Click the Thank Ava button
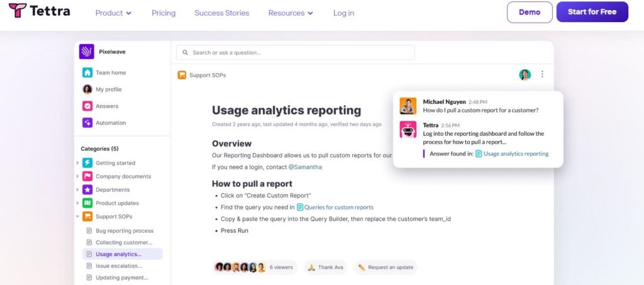Screen dimensions: 644x285 click(x=326, y=267)
